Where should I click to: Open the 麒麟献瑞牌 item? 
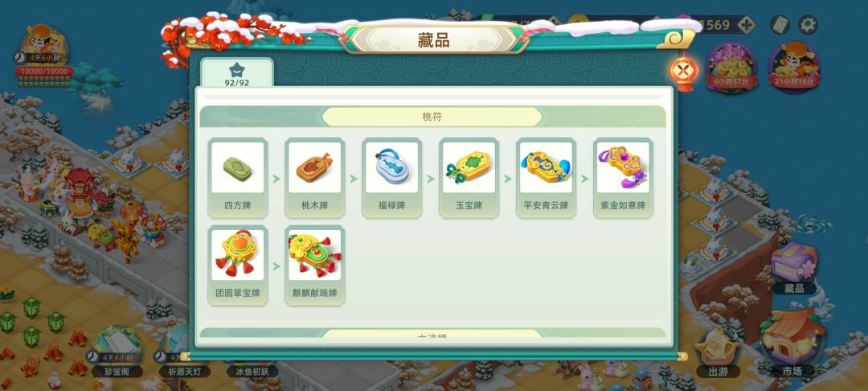click(314, 265)
